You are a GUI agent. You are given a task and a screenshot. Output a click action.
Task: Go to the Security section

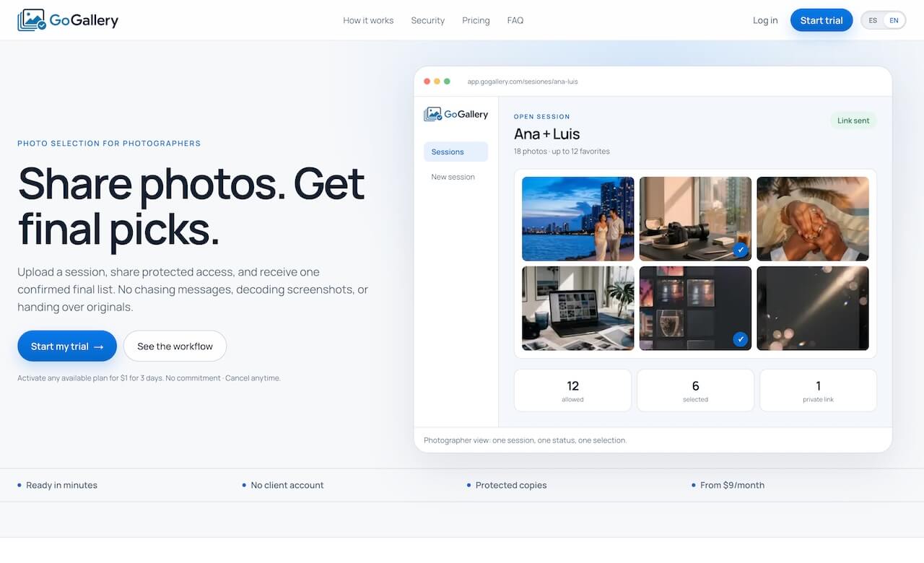[x=428, y=20]
